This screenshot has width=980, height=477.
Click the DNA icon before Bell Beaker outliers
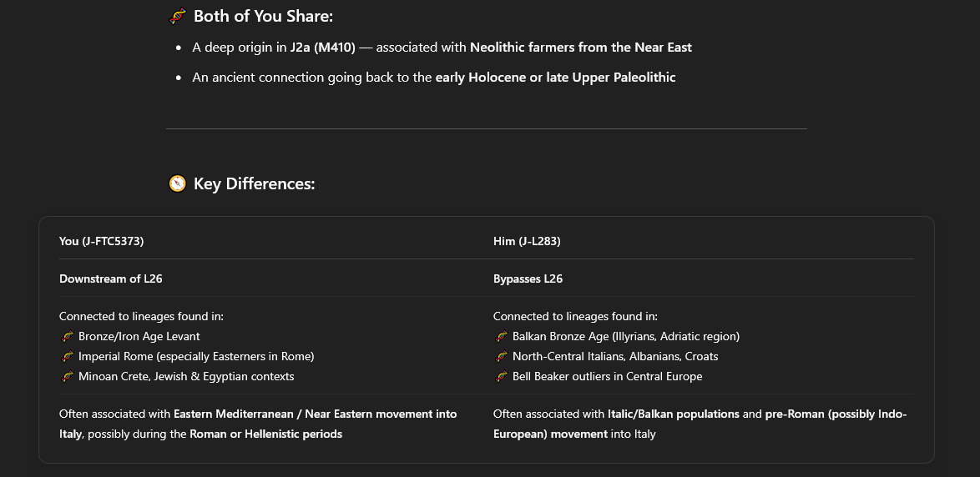tap(501, 376)
